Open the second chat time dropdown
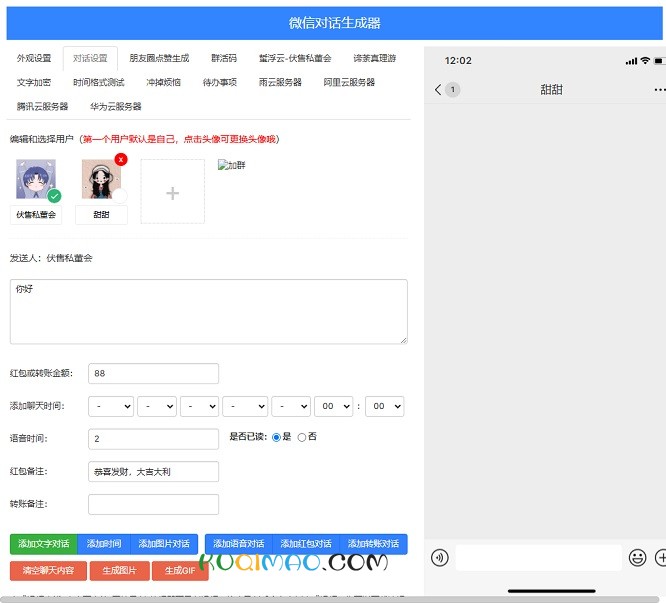The image size is (666, 603). [157, 406]
